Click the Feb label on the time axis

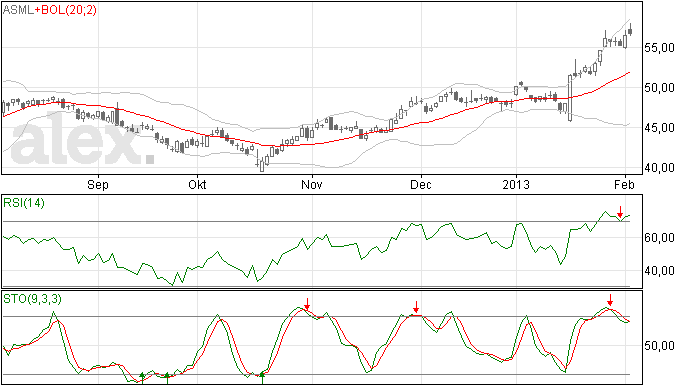click(x=624, y=184)
